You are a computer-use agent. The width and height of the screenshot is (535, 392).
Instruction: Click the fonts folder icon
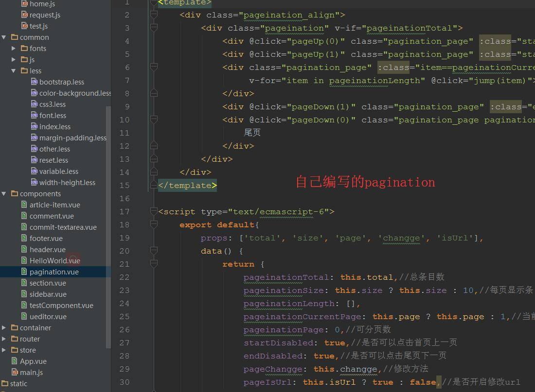(x=24, y=49)
